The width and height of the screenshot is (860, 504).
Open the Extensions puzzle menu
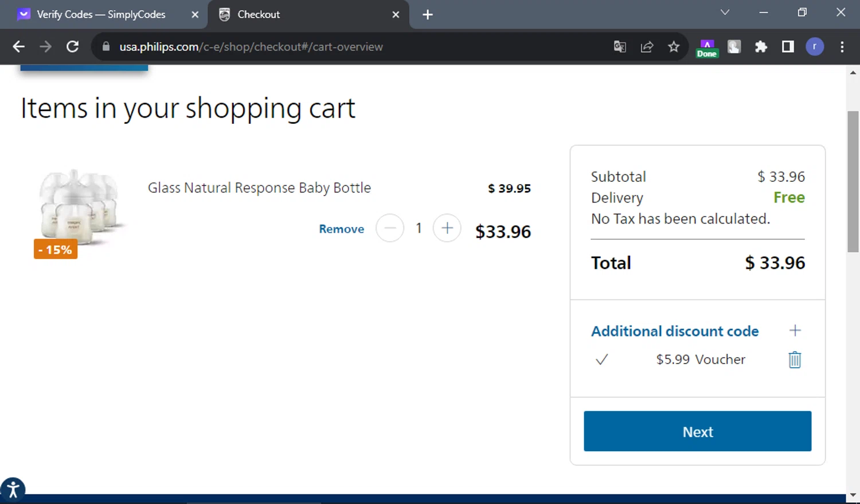761,46
